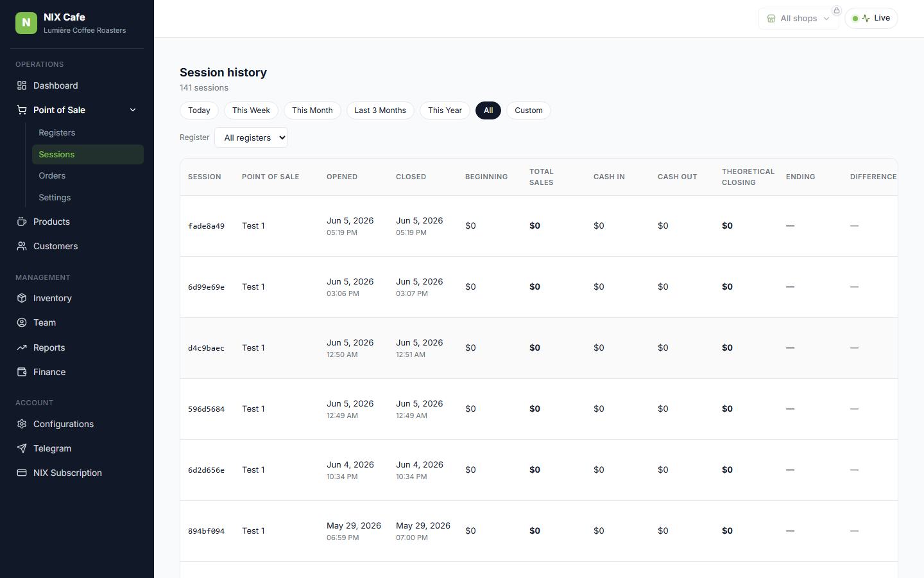Click the CLOSED column header
Screen dimensions: 924x578
[411, 177]
